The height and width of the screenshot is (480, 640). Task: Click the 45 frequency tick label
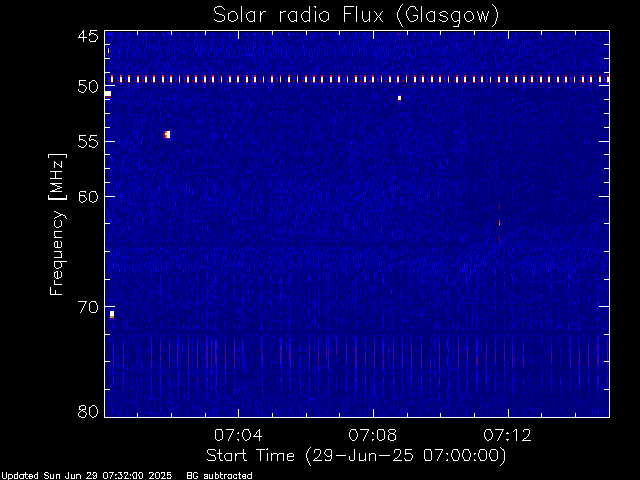pos(88,37)
